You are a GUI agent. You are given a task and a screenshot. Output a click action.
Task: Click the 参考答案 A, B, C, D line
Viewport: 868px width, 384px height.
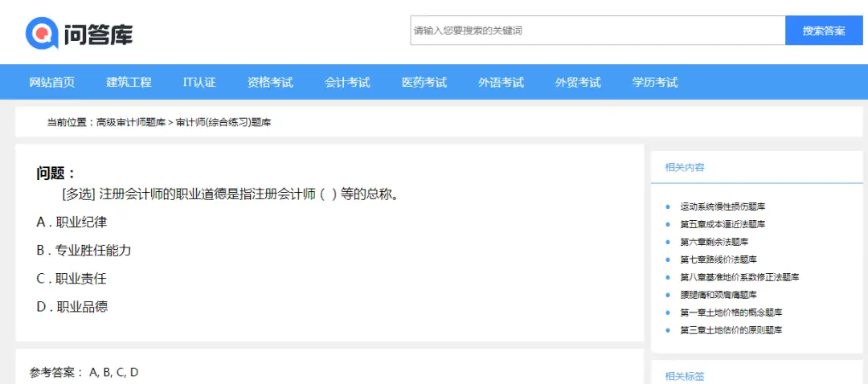84,372
